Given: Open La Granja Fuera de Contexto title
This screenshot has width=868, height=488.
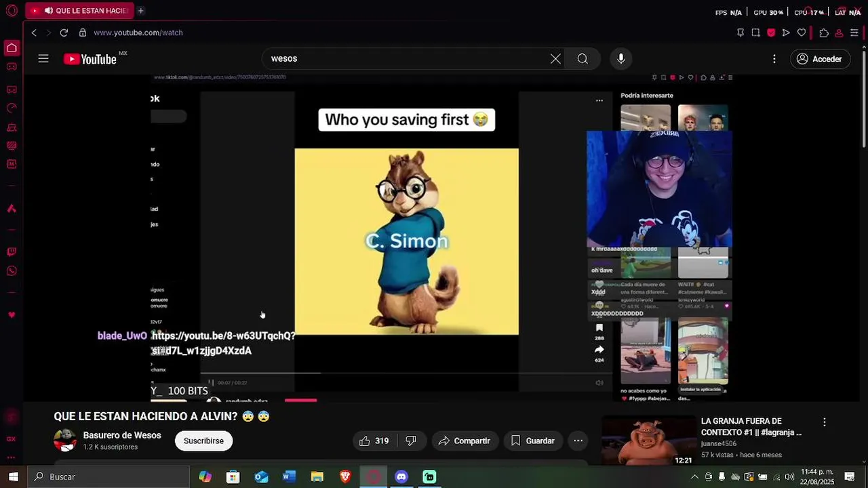Looking at the screenshot, I should click(x=751, y=426).
